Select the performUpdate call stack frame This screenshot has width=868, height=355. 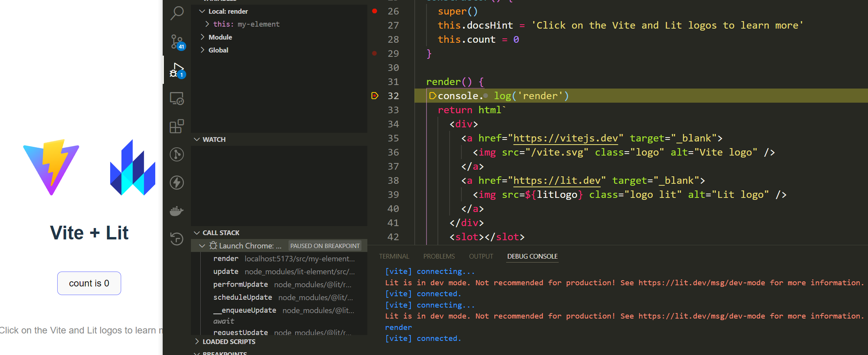pos(279,284)
